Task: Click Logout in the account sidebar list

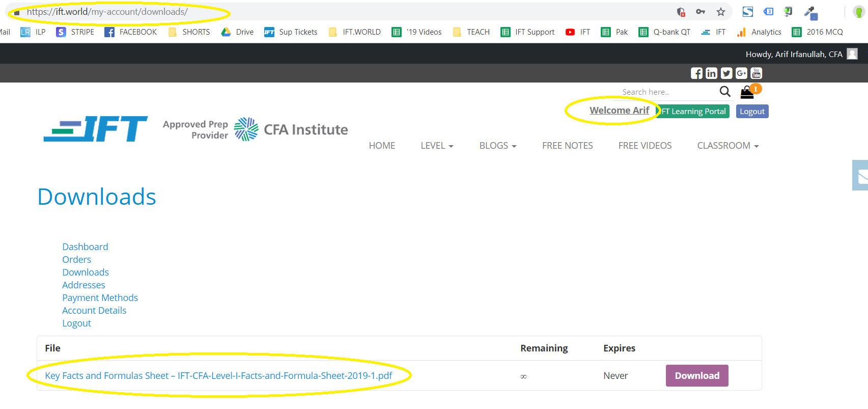Action: tap(76, 323)
